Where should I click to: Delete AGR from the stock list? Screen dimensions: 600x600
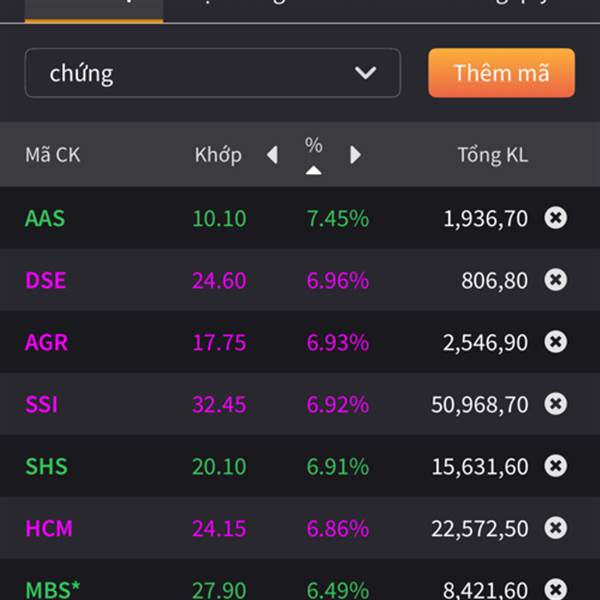point(555,342)
